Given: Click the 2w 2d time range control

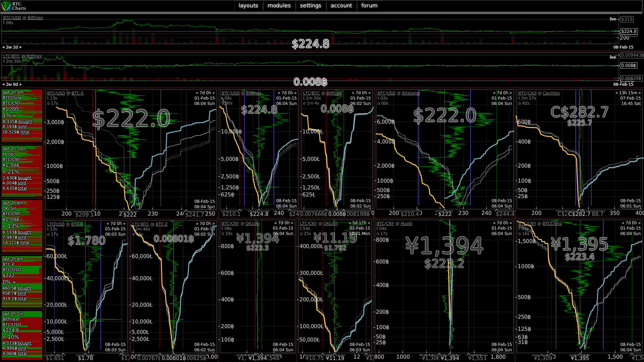Looking at the screenshot, I should [12, 47].
